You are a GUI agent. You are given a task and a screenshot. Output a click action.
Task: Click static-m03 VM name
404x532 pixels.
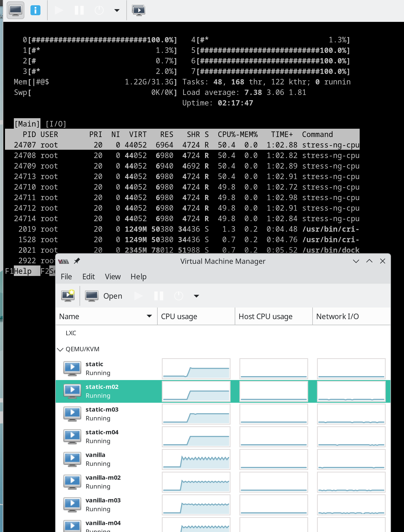(102, 409)
